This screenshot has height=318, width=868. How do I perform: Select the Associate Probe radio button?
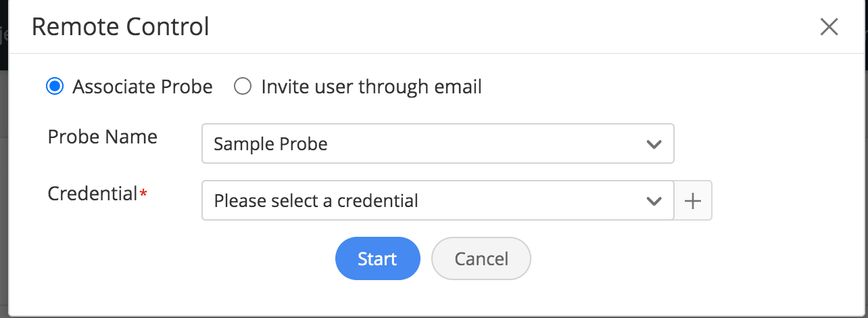point(55,87)
